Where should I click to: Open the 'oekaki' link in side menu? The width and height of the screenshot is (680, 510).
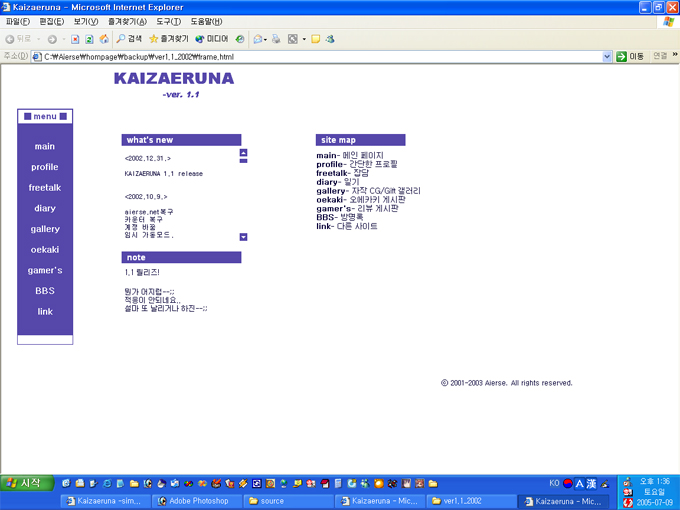click(45, 250)
